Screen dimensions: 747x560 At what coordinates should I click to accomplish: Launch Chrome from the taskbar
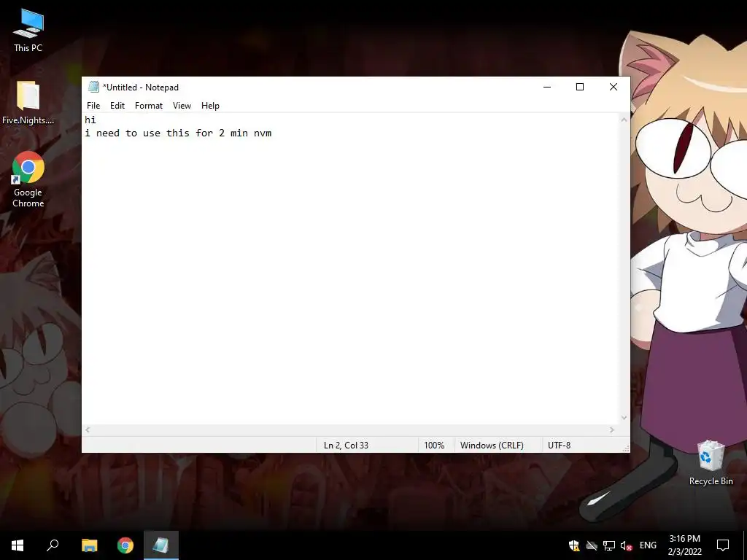click(x=125, y=545)
